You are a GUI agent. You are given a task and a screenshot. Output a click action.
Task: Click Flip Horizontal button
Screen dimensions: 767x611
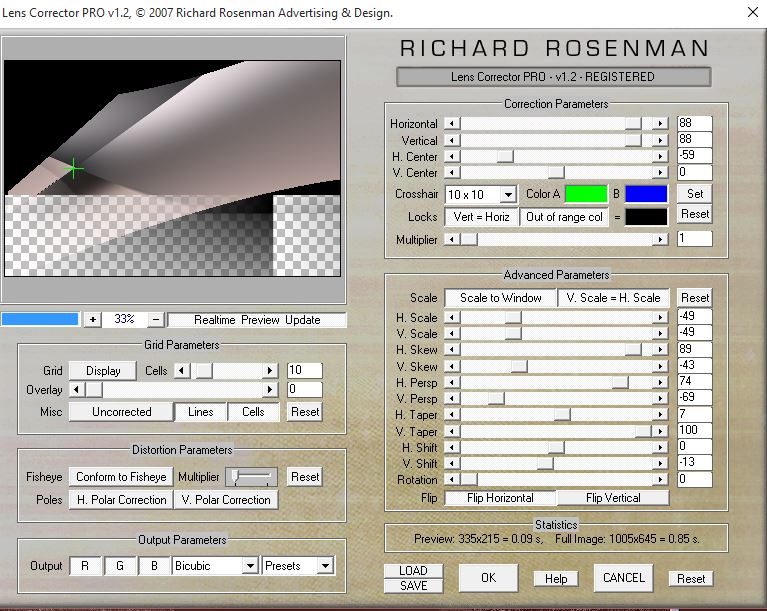pyautogui.click(x=500, y=498)
